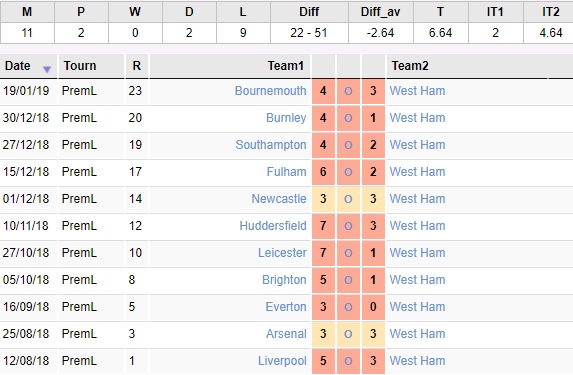
Task: Open the Huddersfield team link
Action: (273, 226)
